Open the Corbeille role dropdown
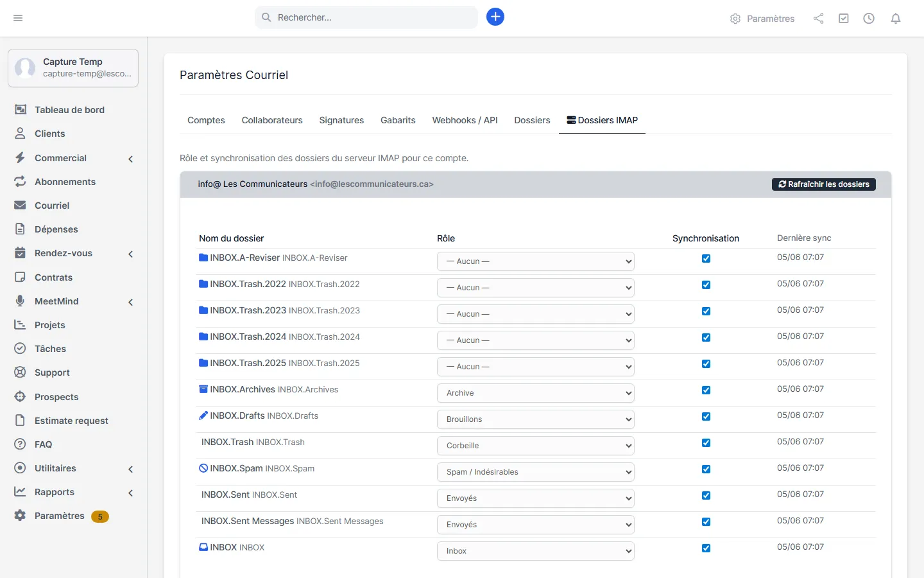Viewport: 924px width, 578px height. [536, 446]
